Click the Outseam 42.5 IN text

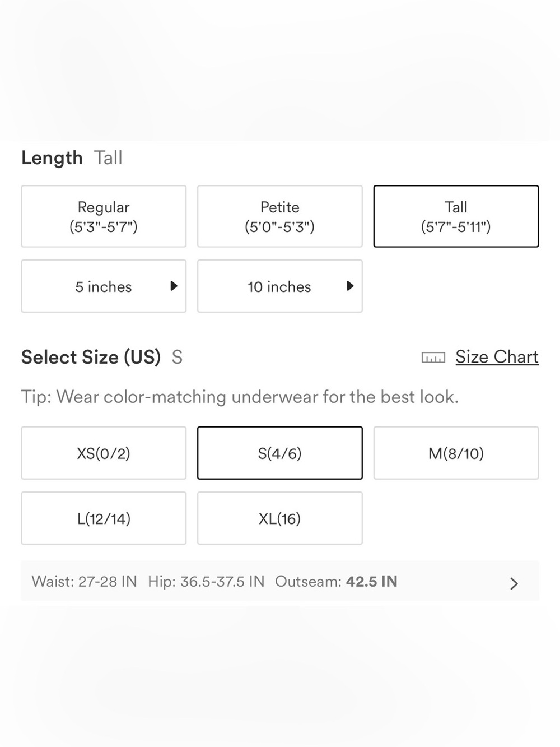(336, 581)
